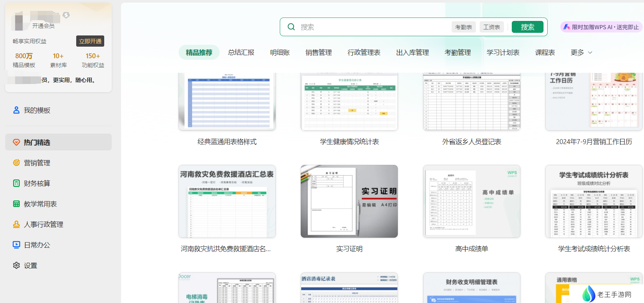
Task: Open 财务收支明细管理表 thumbnail
Action: pyautogui.click(x=472, y=288)
